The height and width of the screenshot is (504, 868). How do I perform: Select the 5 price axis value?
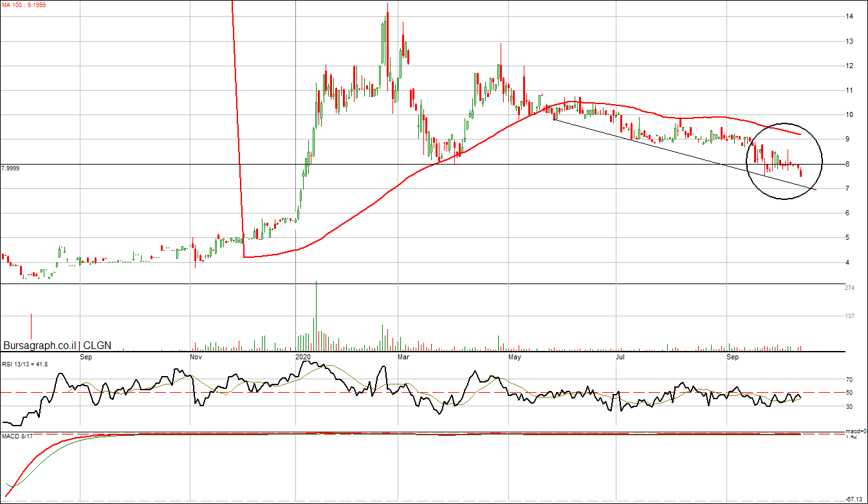pyautogui.click(x=848, y=238)
